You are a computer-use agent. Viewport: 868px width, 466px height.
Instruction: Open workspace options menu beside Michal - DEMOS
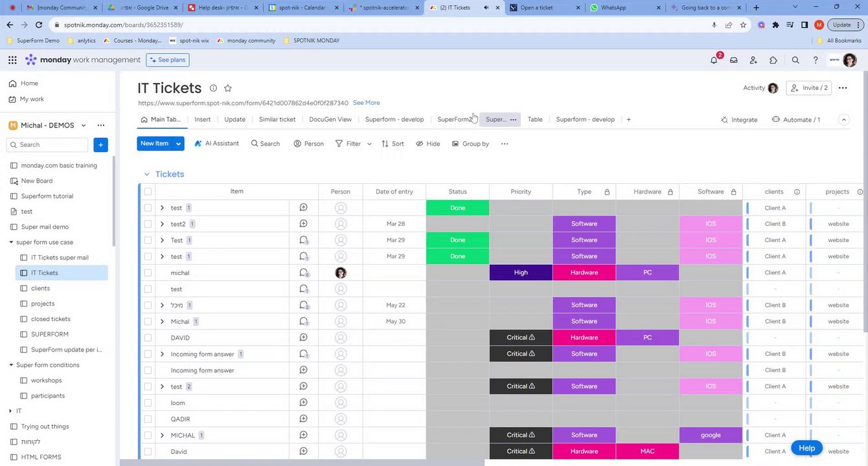100,126
